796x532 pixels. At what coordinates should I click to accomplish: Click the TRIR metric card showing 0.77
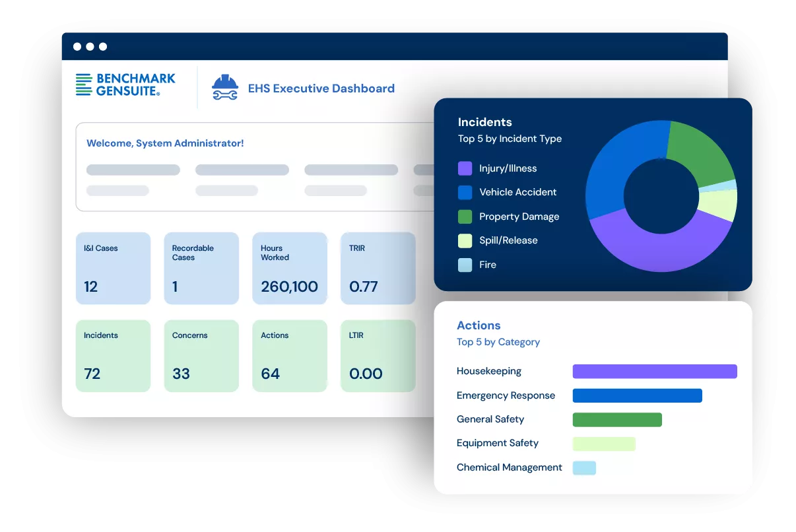pos(378,268)
